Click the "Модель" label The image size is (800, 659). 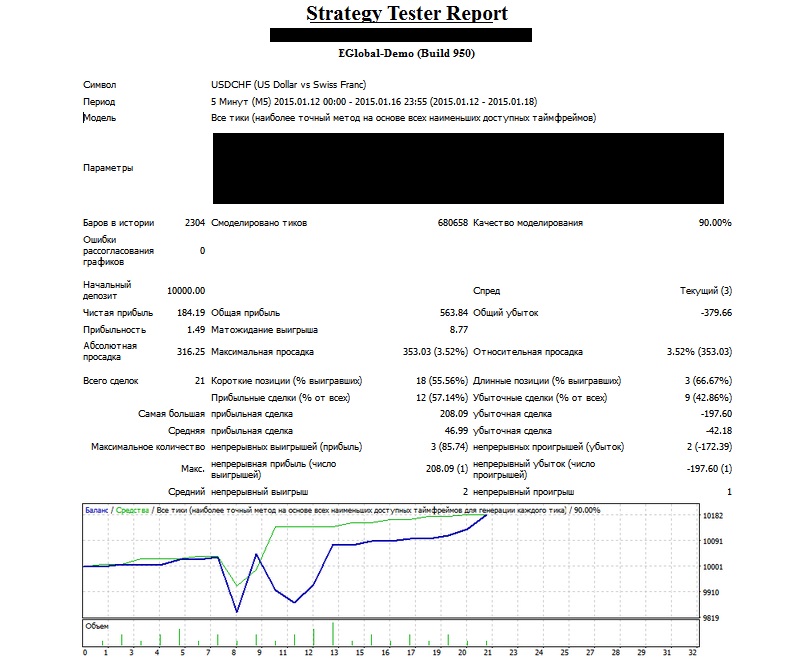99,118
